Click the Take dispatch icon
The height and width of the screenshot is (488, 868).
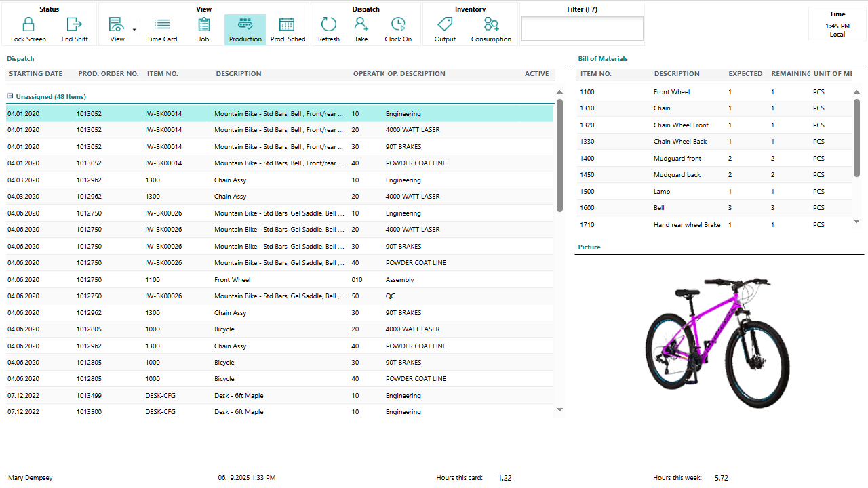pyautogui.click(x=361, y=25)
